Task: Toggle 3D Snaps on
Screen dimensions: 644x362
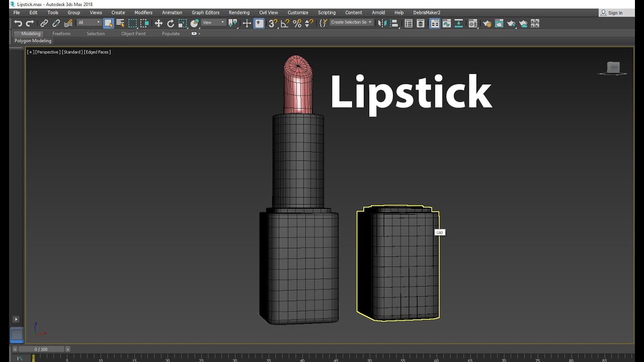Action: coord(273,23)
